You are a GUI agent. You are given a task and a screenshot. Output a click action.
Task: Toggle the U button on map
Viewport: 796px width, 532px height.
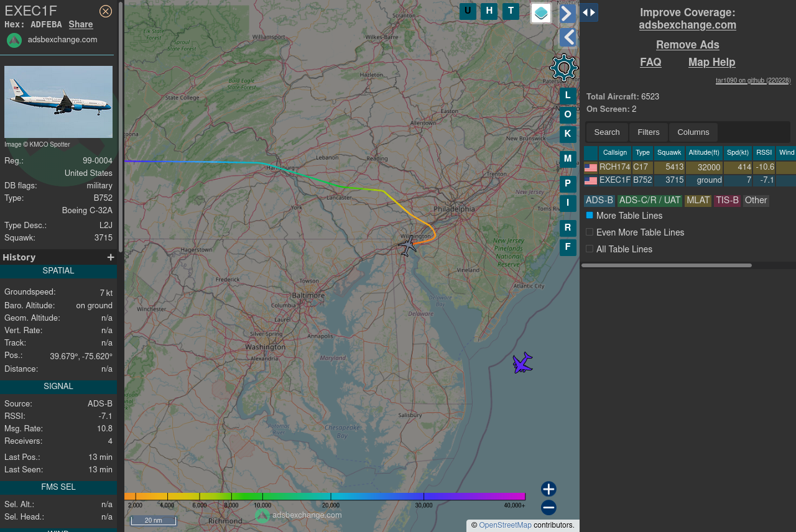[468, 11]
